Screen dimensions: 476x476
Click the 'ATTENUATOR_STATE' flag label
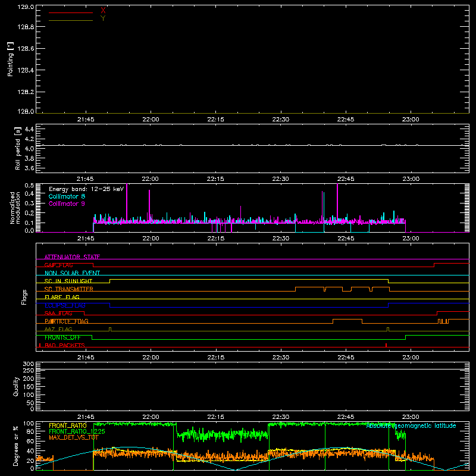click(x=72, y=257)
